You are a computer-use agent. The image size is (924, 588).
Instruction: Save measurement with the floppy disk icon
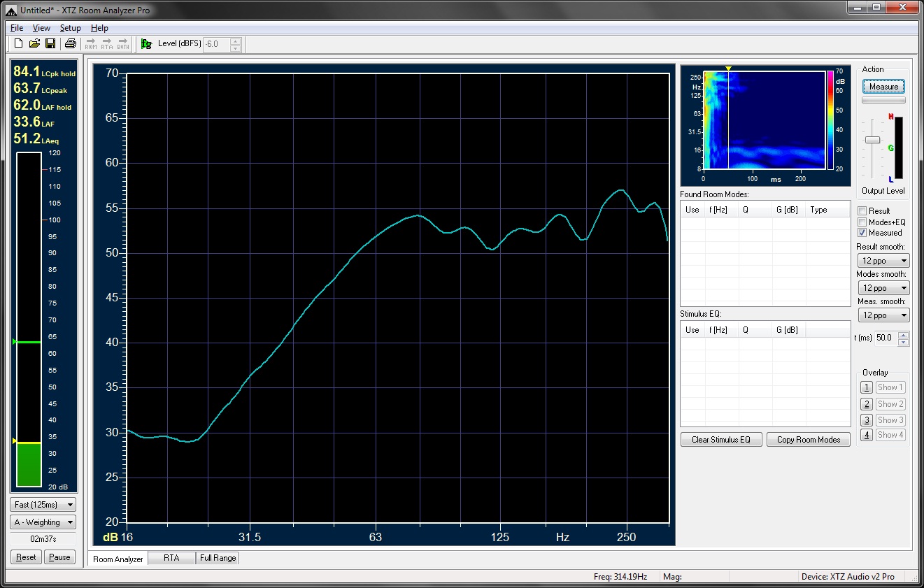(50, 44)
